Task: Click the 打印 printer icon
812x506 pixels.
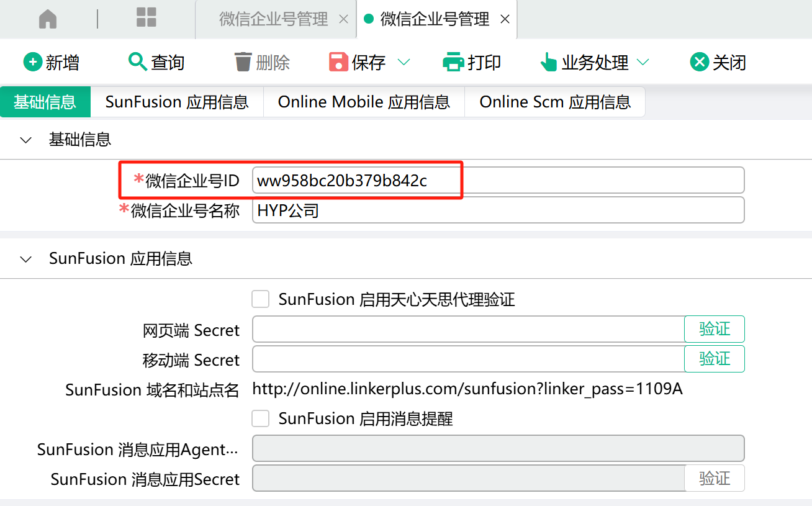Action: coord(453,62)
